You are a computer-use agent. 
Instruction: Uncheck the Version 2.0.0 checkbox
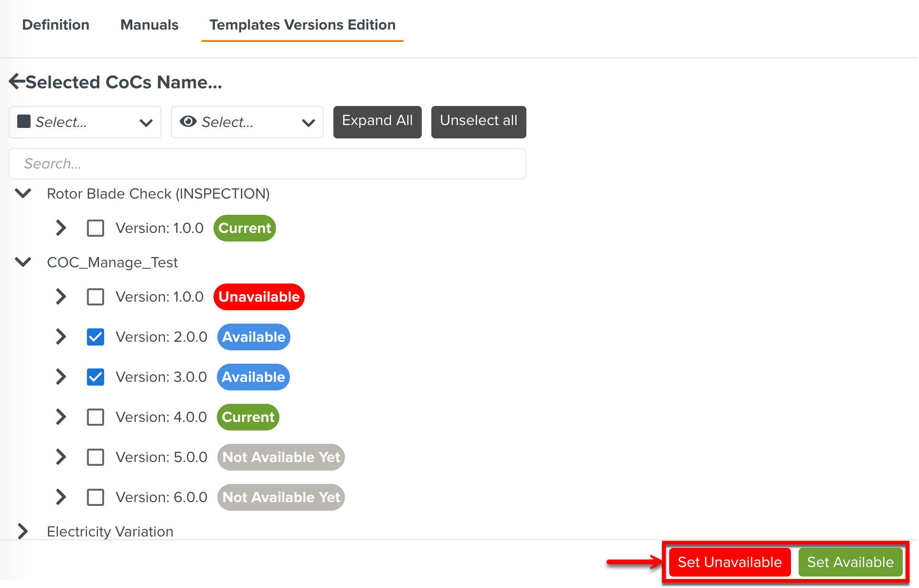click(x=96, y=337)
